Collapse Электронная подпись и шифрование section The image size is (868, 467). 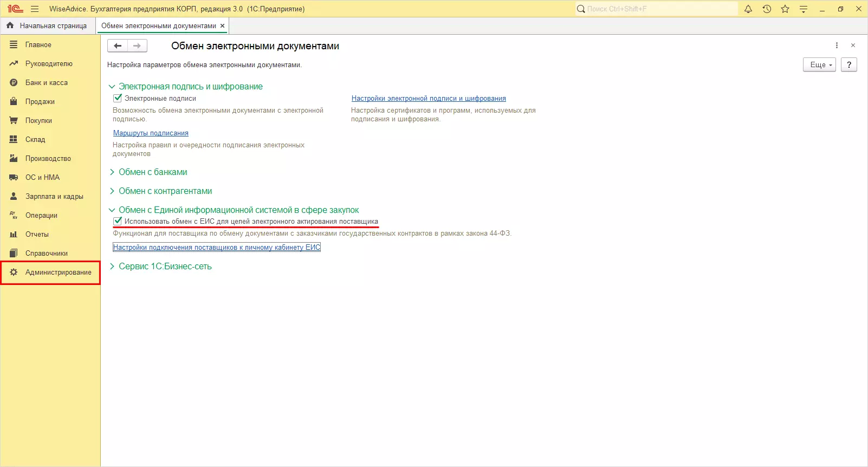pos(112,87)
